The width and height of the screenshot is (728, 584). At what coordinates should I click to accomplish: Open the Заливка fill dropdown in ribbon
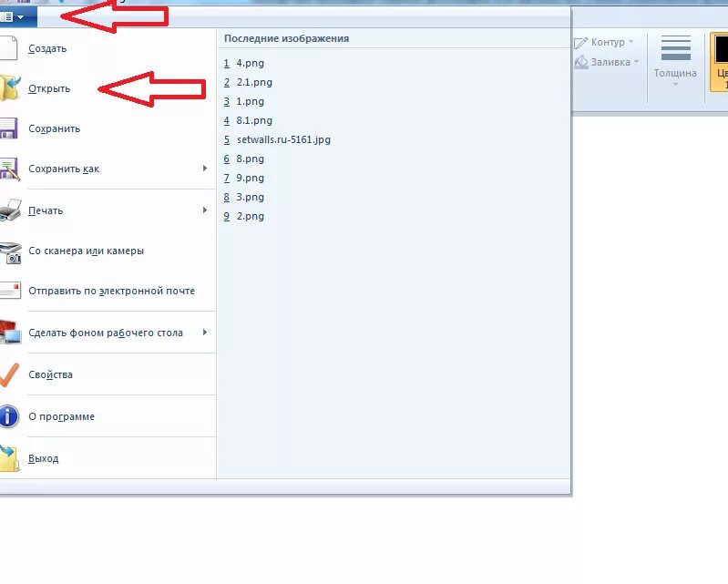(x=607, y=62)
